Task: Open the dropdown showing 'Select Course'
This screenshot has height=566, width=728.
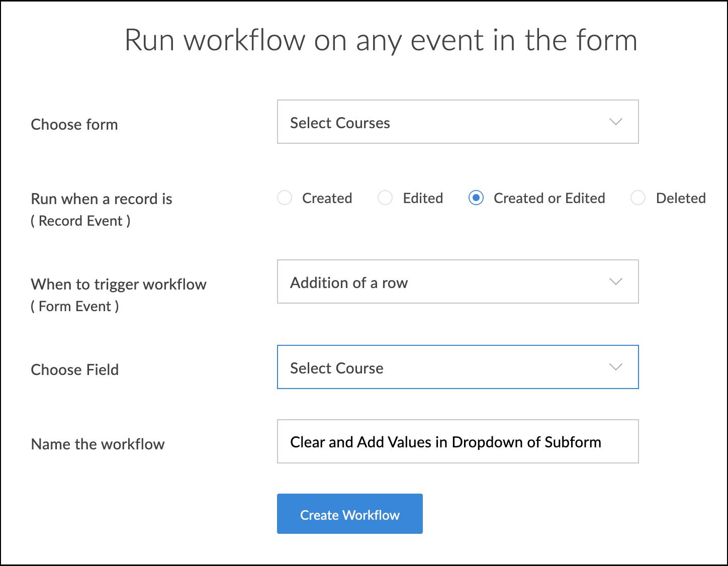Action: [x=442, y=367]
